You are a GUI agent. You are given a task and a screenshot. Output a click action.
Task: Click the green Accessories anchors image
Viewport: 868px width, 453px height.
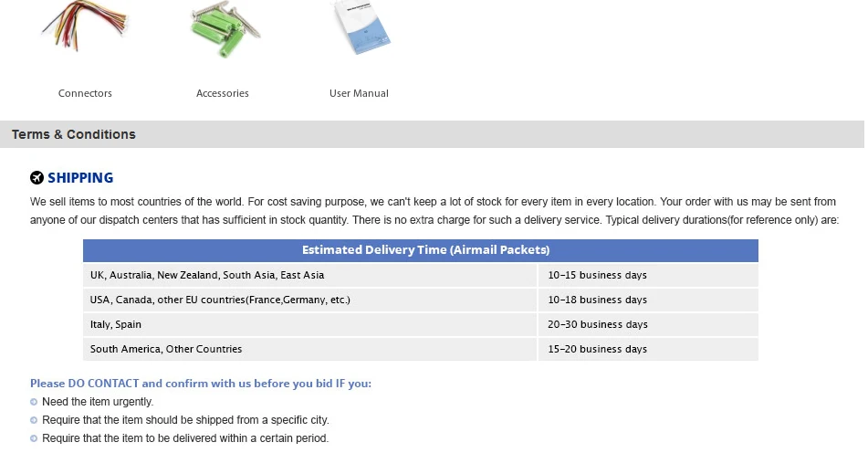(x=225, y=29)
